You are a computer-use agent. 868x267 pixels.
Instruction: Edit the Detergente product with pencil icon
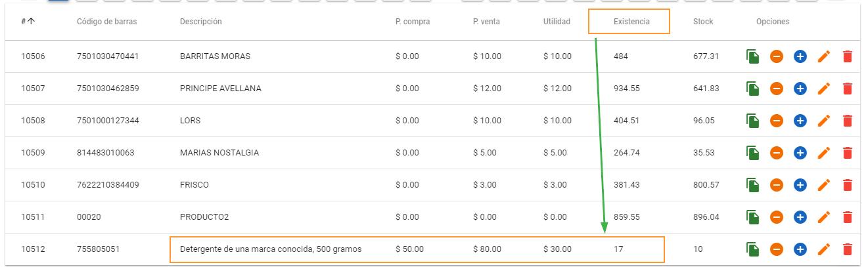(824, 249)
